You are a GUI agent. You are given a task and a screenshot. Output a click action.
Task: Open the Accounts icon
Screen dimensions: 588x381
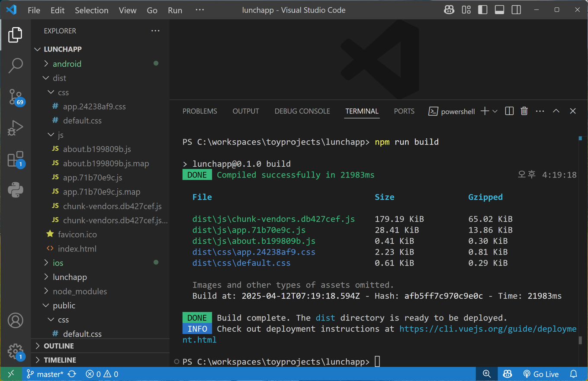click(15, 320)
